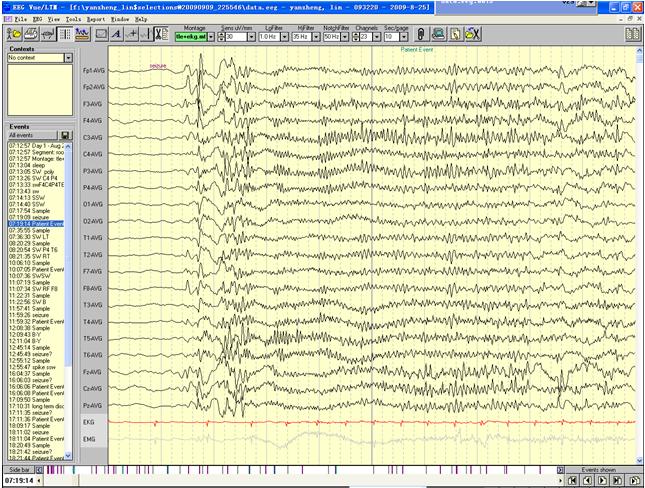
Task: Click save events disk icon
Action: click(x=65, y=135)
